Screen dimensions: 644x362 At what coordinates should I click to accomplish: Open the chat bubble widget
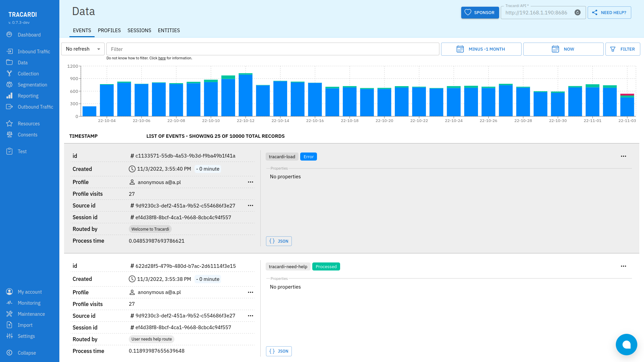point(626,344)
